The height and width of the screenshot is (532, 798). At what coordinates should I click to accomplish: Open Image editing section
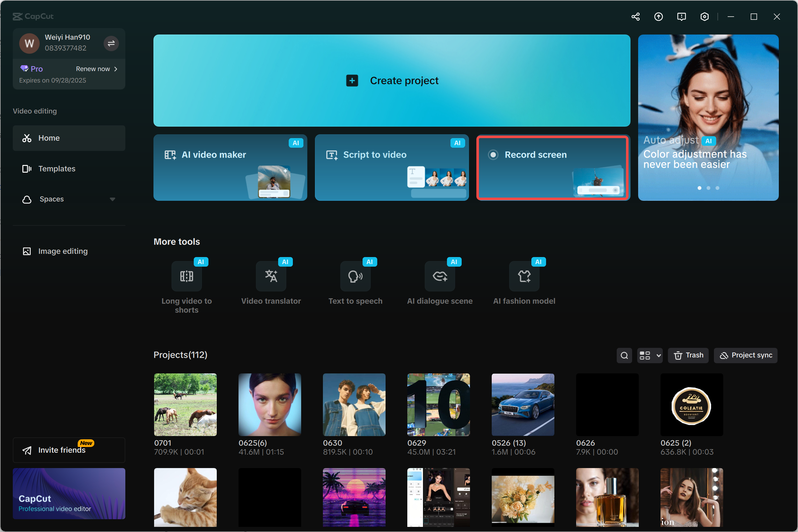coord(63,251)
